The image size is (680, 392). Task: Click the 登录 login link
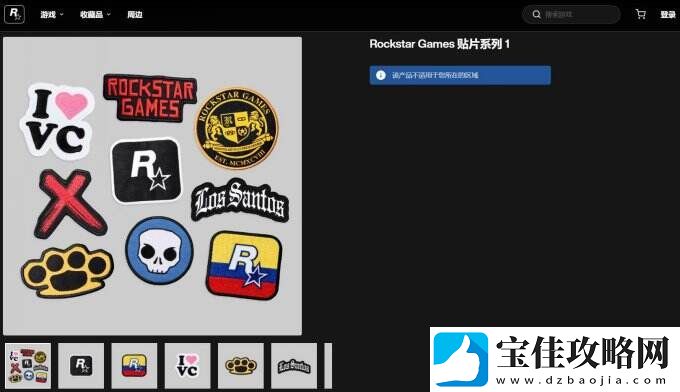coord(668,14)
